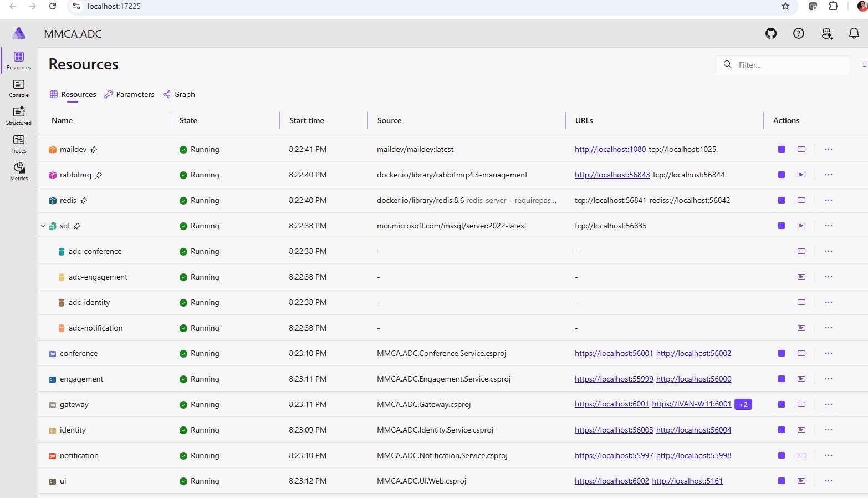Switch to the Parameters tab
The height and width of the screenshot is (498, 868).
pyautogui.click(x=129, y=94)
